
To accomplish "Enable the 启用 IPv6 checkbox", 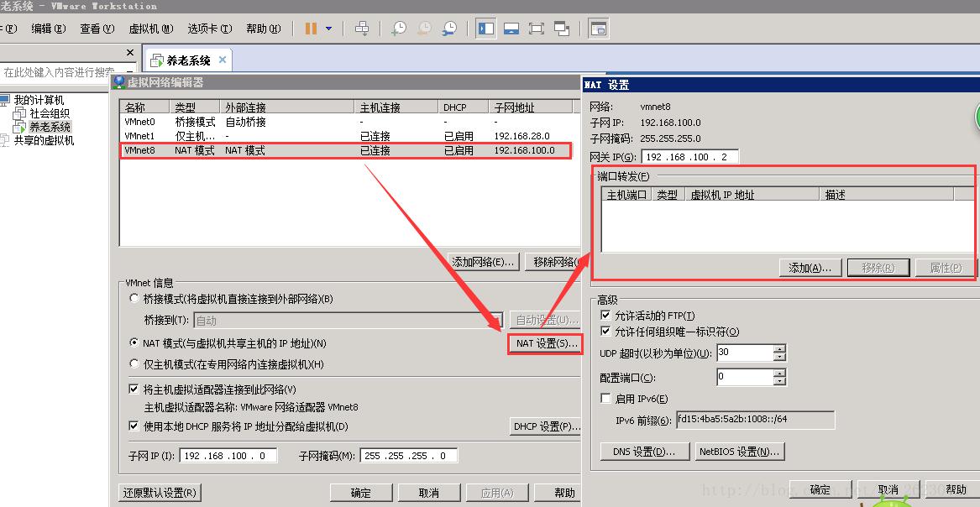I will (605, 399).
